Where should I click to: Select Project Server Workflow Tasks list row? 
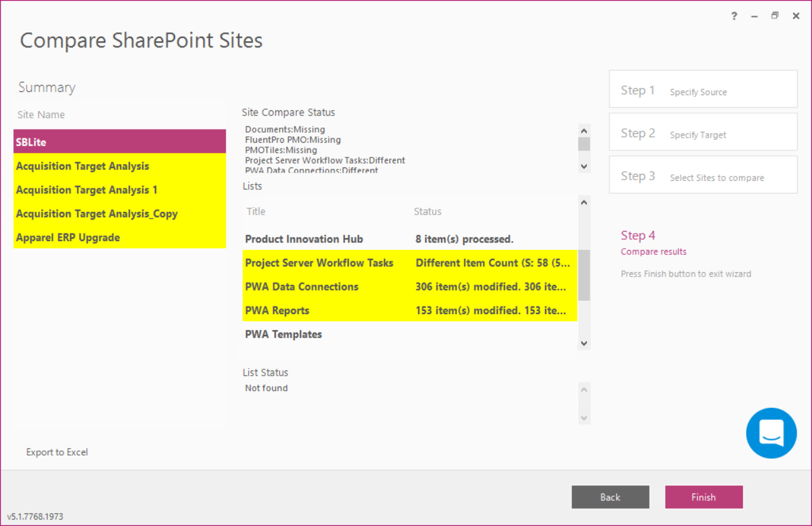tap(410, 263)
